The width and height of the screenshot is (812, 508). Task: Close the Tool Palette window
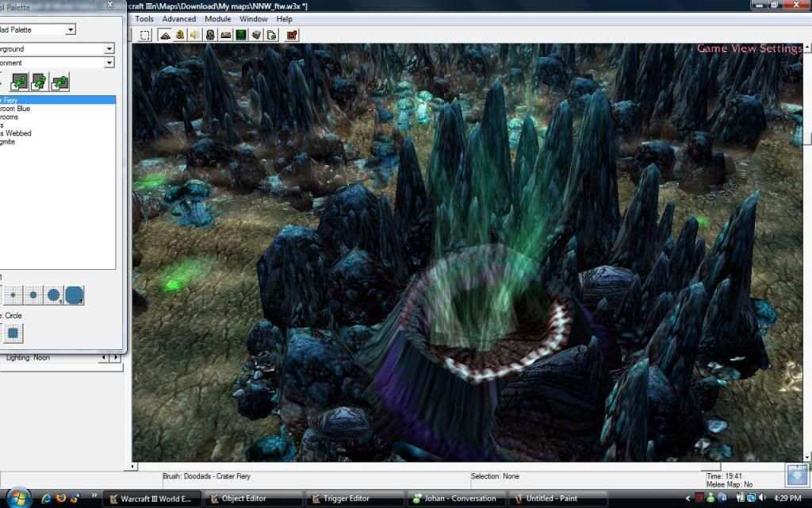tap(109, 5)
